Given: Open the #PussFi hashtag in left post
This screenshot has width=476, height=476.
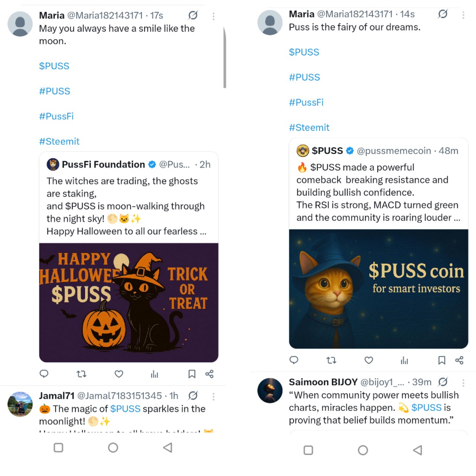Looking at the screenshot, I should pyautogui.click(x=57, y=116).
